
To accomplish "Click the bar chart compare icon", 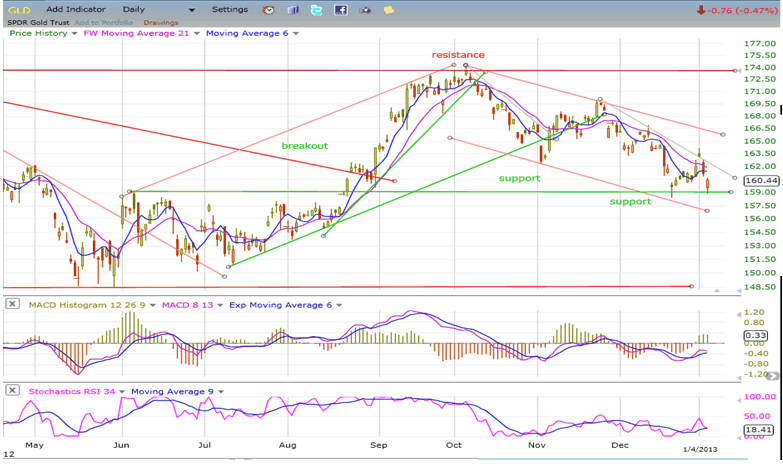I will pyautogui.click(x=292, y=10).
